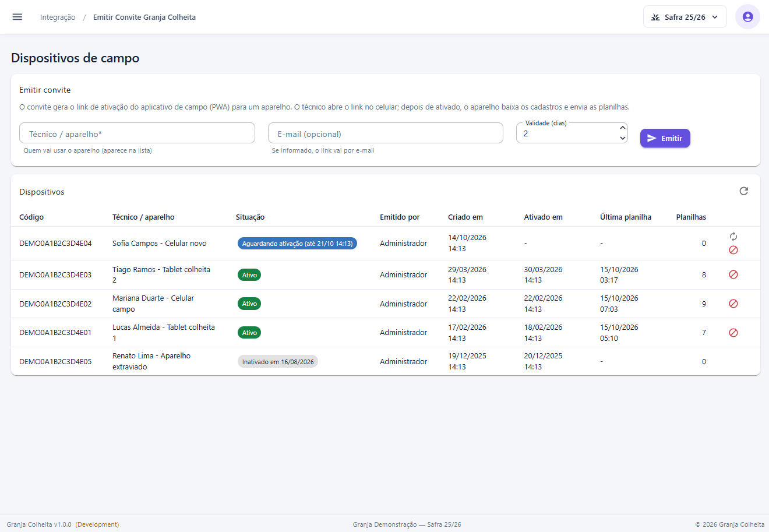Screen dimensions: 769x532
Task: Click the Inativado em 16/08/2026 chip
Action: pos(278,362)
